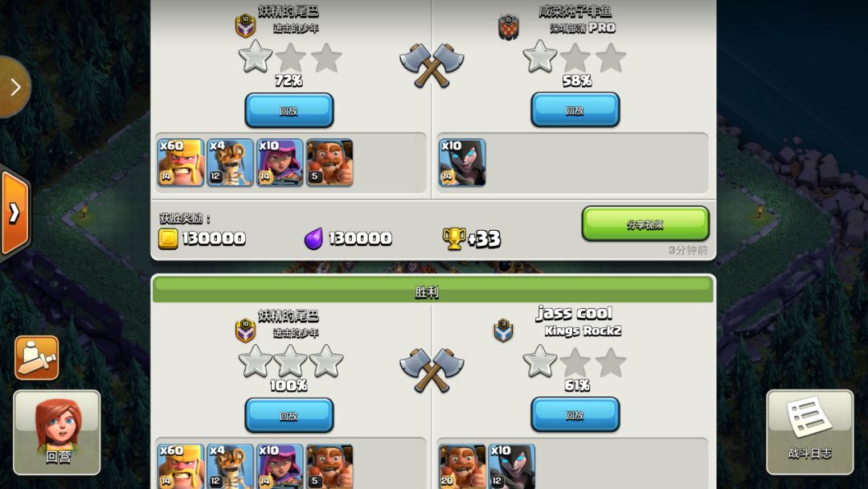Expand the orange side panel arrow
This screenshot has height=489, width=868.
[x=15, y=212]
